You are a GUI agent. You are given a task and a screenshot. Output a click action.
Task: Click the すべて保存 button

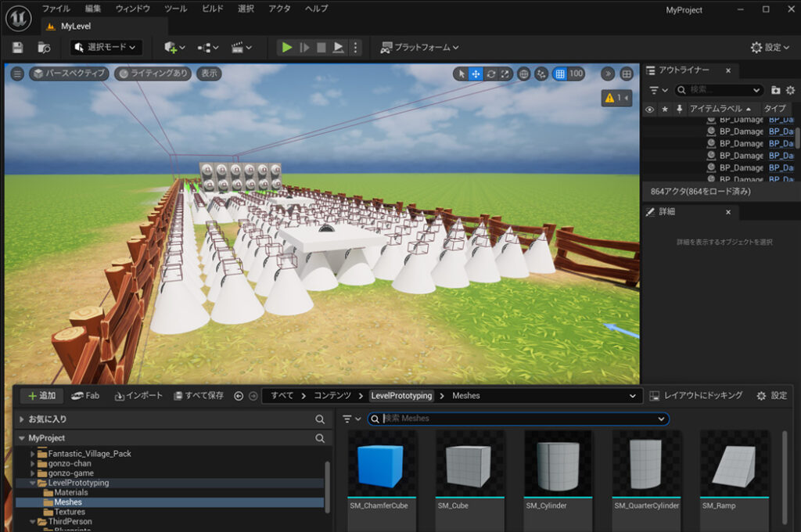click(199, 396)
